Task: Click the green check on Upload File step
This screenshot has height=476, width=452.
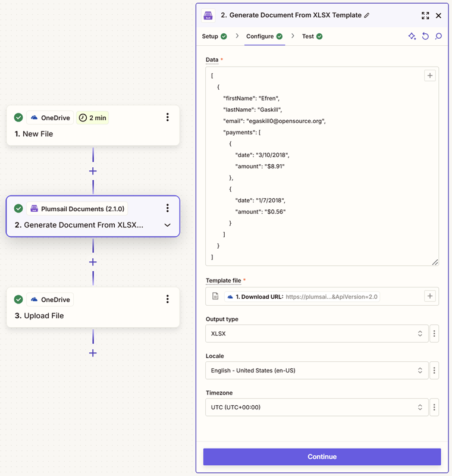Action: point(18,299)
